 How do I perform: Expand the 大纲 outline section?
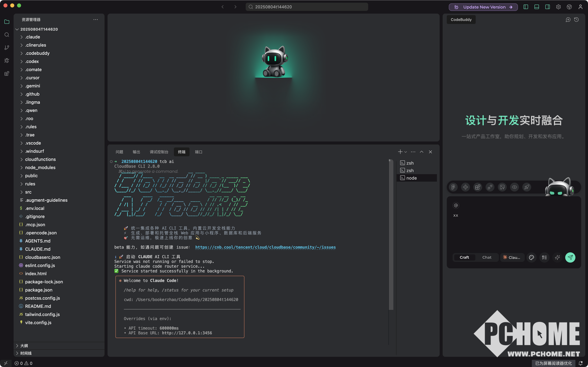[24, 346]
